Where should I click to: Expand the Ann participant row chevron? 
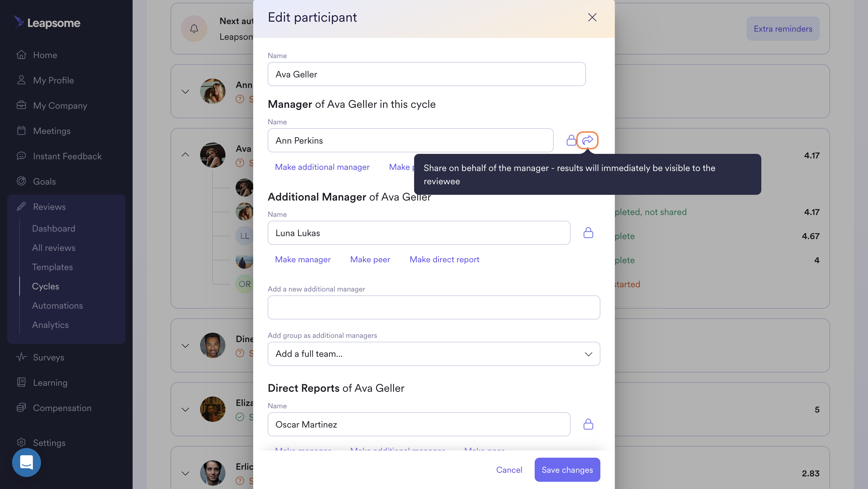click(185, 91)
